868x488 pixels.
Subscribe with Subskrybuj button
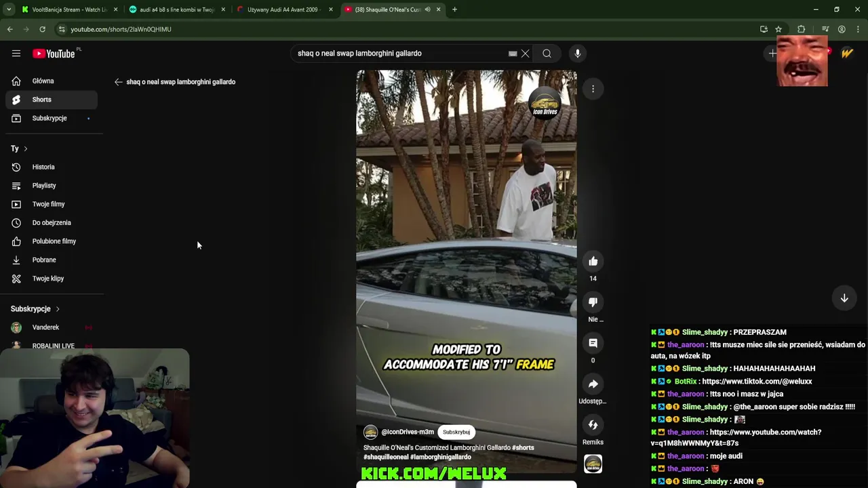tap(456, 432)
